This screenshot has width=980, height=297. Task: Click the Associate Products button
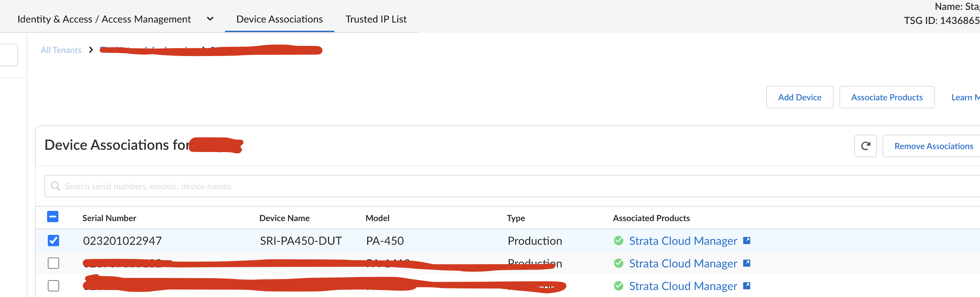887,97
